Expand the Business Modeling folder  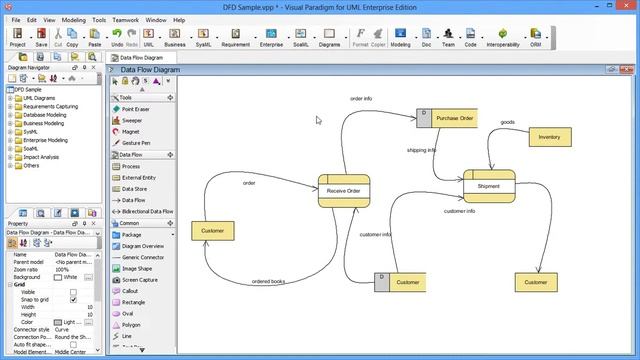point(10,123)
